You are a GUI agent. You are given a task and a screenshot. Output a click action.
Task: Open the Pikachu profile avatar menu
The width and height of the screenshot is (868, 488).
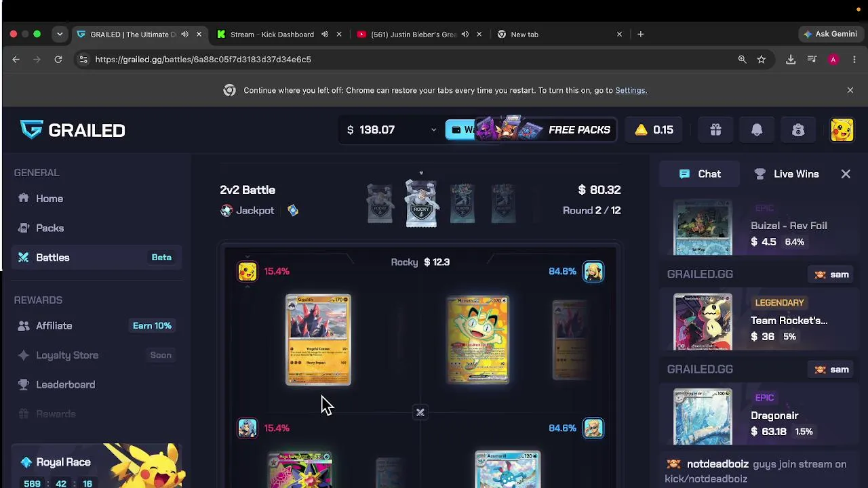pos(842,129)
